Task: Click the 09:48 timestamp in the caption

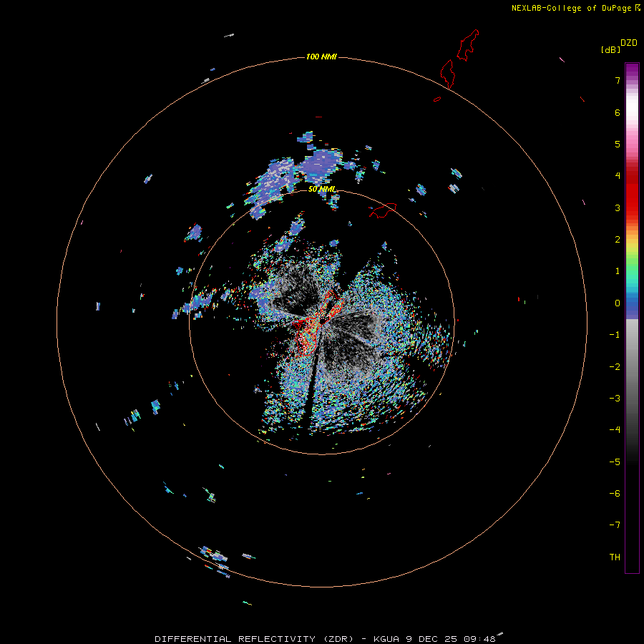Action: pos(479,639)
